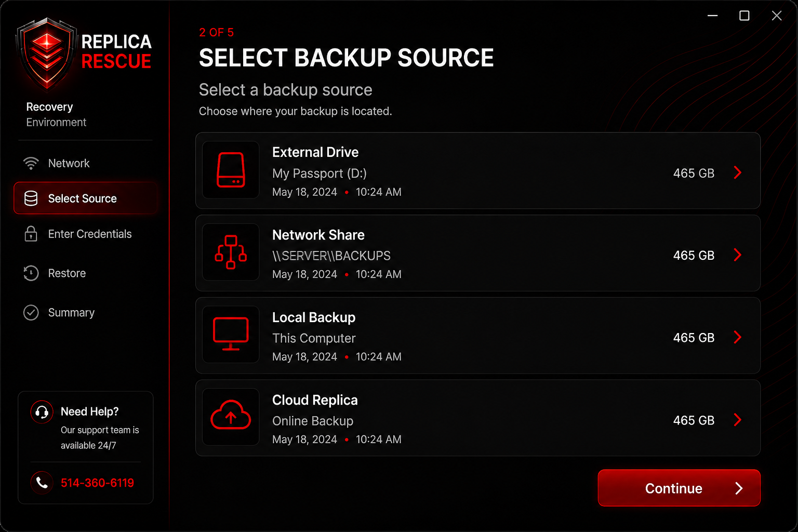Click the My Passport (D:) label
The height and width of the screenshot is (532, 798).
coord(320,174)
